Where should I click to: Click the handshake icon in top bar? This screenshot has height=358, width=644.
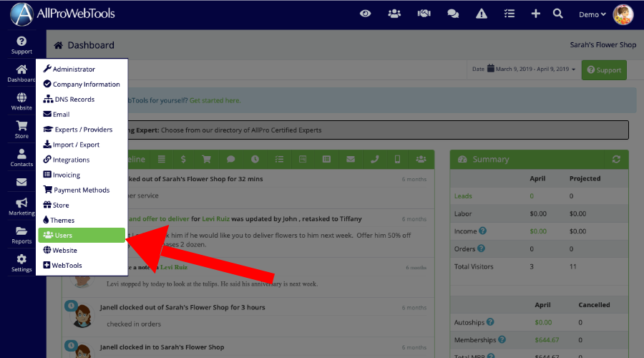coord(424,14)
